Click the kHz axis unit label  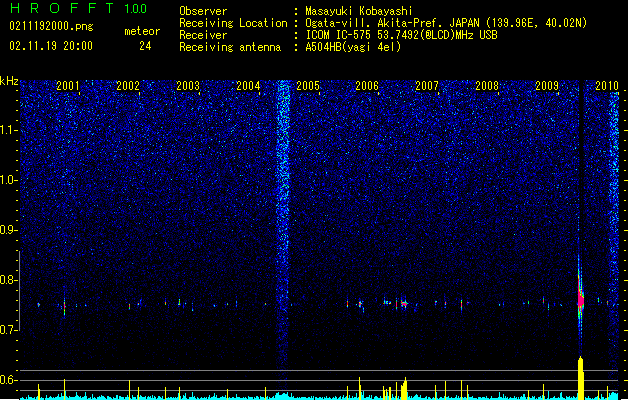9,81
